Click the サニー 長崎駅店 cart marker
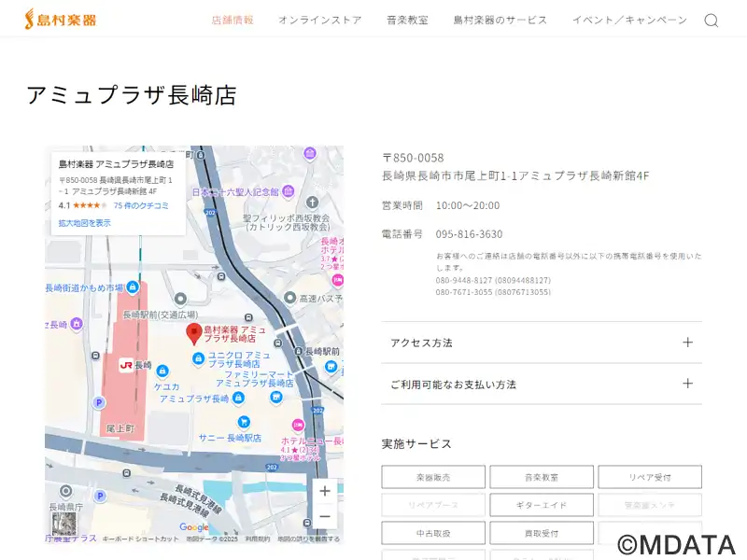The height and width of the screenshot is (560, 747). tap(244, 422)
